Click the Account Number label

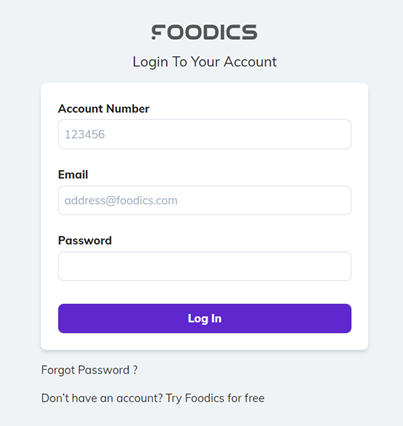click(x=104, y=109)
